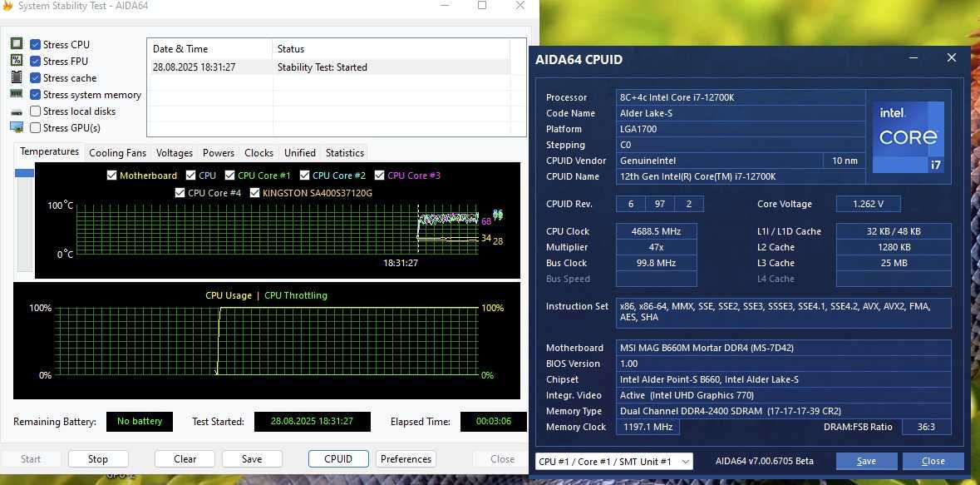Viewport: 980px width, 485px height.
Task: Close the AIDA64 CPUID window with X
Action: (x=951, y=57)
